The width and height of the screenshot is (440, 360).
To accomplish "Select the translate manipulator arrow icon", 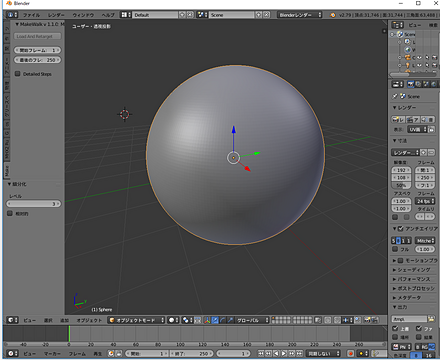I will tap(215, 320).
